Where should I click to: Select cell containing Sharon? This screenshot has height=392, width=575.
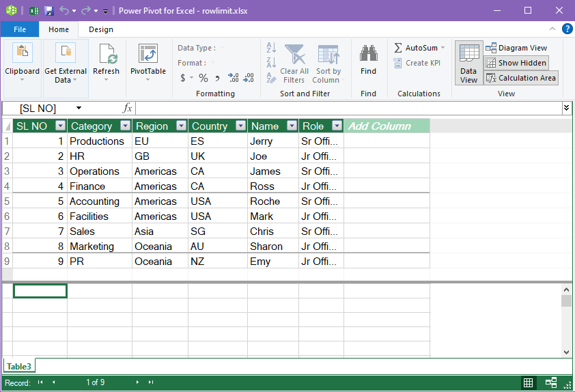tap(273, 247)
